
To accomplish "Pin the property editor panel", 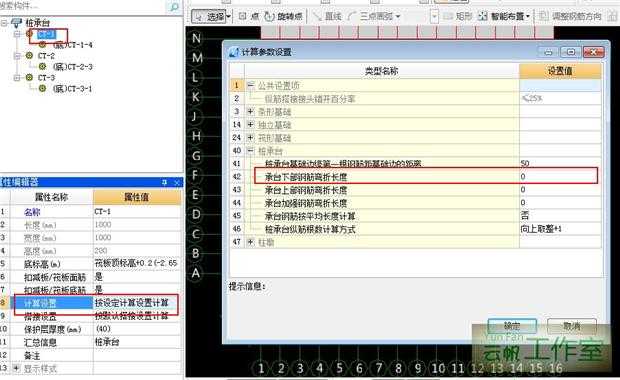I will [164, 182].
